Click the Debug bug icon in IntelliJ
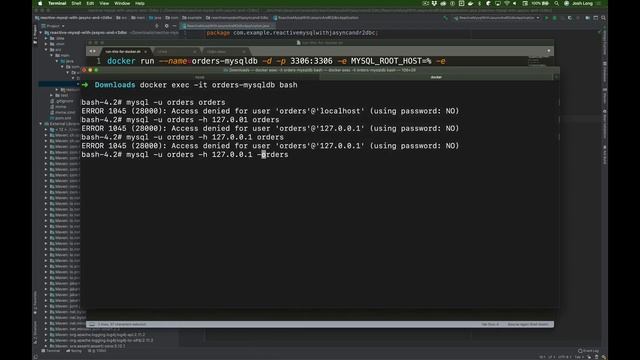 (554, 18)
